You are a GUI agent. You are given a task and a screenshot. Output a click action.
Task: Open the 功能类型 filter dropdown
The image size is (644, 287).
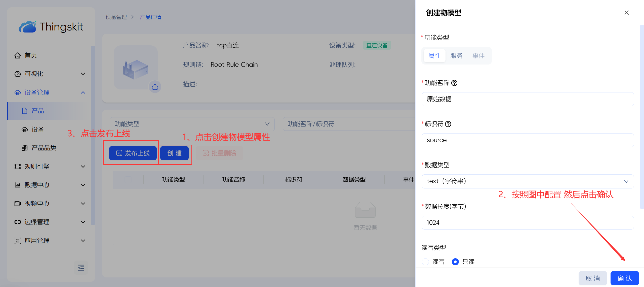click(192, 124)
